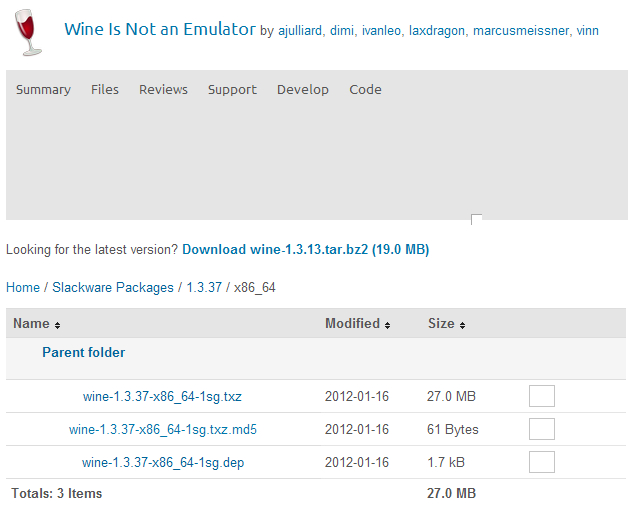Go to Home breadcrumb
This screenshot has width=628, height=514.
tap(23, 288)
